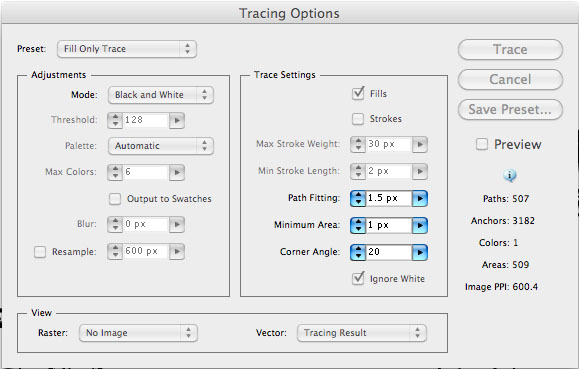The height and width of the screenshot is (369, 579).
Task: Click the Cancel button
Action: coord(510,79)
